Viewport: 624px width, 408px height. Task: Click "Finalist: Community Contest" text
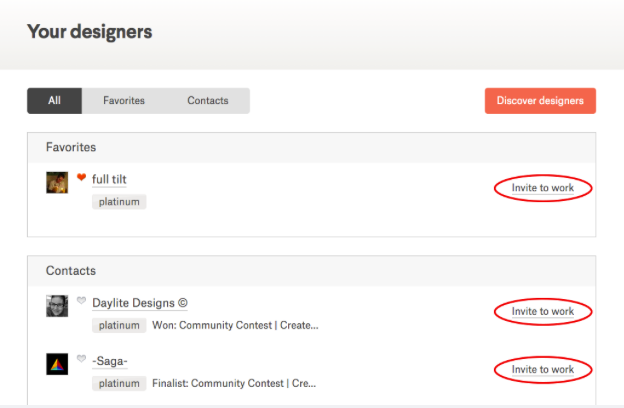[x=235, y=383]
